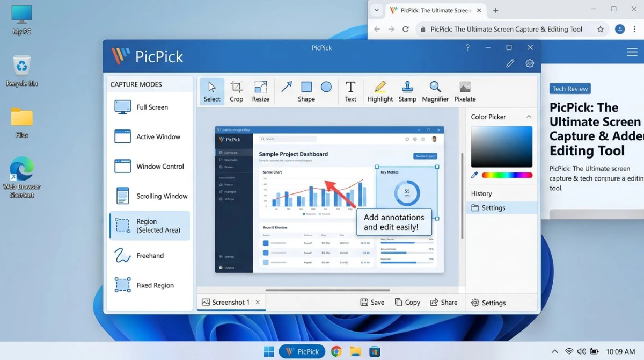Choose Window Control capture mode
Screen dimensions: 644x360
click(150, 166)
